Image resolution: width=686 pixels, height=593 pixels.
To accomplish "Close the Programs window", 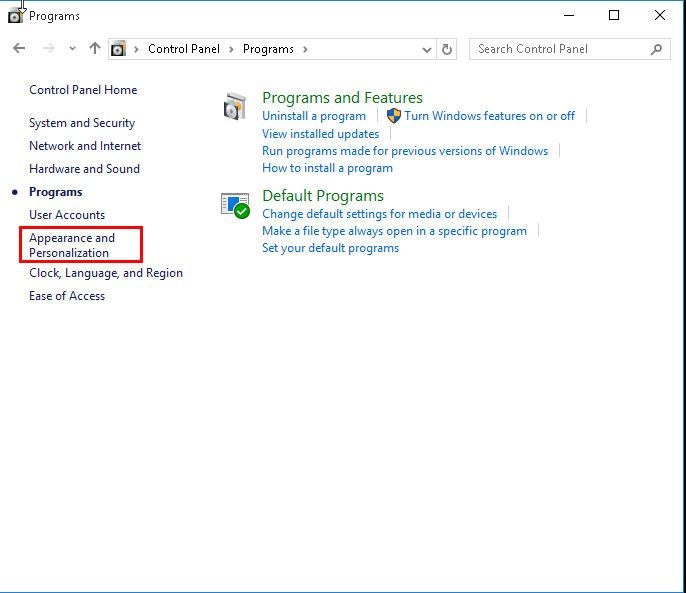I will [x=660, y=15].
